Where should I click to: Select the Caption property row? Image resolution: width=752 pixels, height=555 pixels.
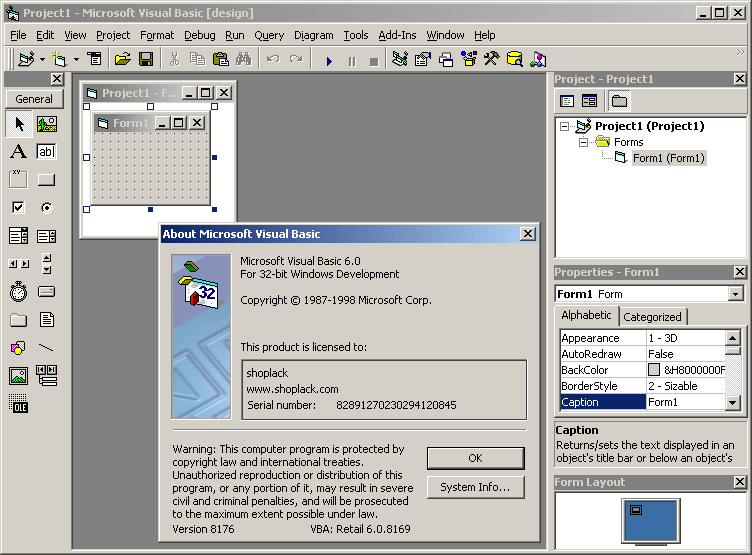coord(643,402)
